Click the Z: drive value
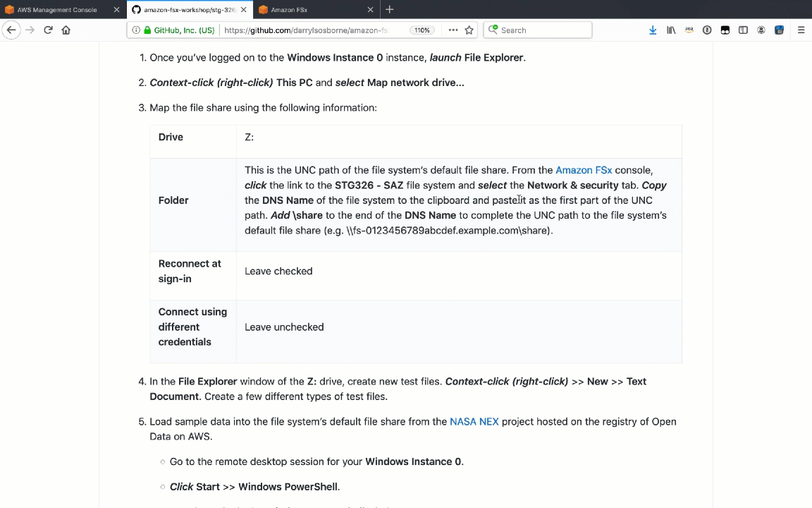812x508 pixels. tap(249, 137)
